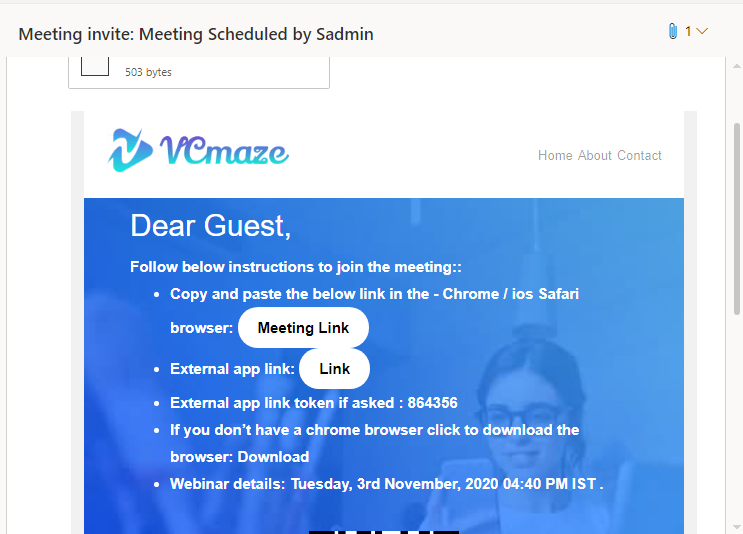Click the scrollbar up arrow
Screen dimensions: 743x534
click(x=736, y=66)
